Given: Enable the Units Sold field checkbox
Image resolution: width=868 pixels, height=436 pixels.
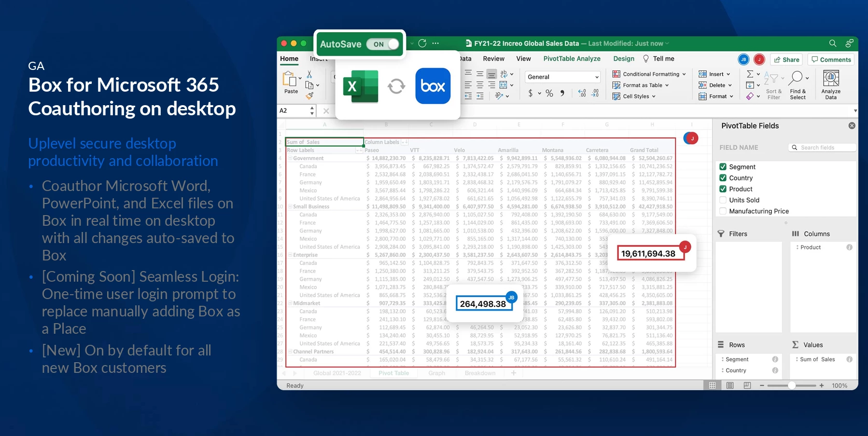Looking at the screenshot, I should coord(723,200).
